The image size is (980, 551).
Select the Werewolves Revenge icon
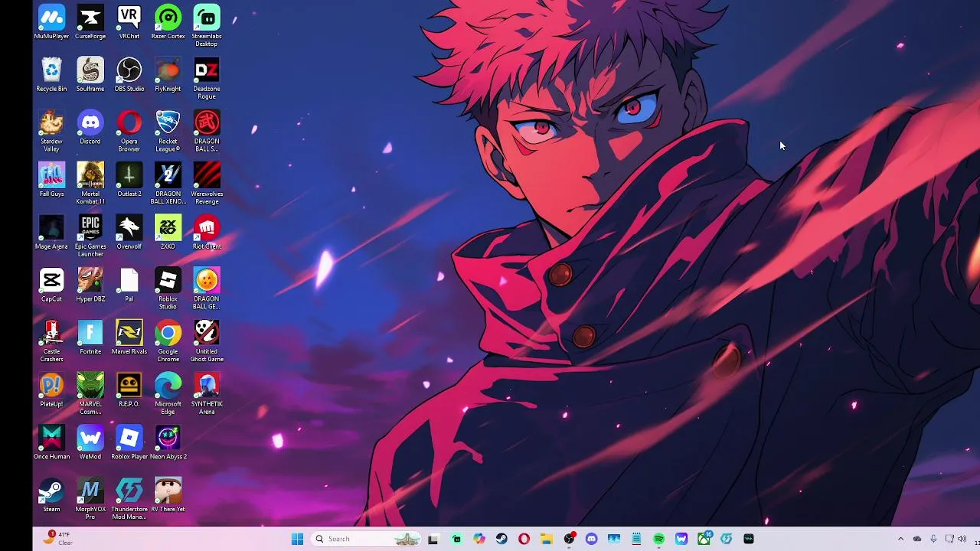(207, 184)
